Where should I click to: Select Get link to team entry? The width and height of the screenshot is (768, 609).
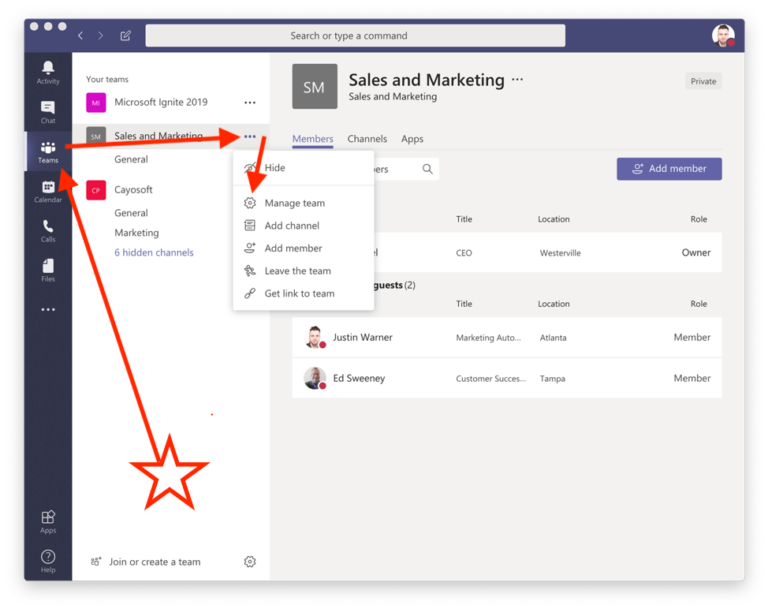tap(304, 293)
